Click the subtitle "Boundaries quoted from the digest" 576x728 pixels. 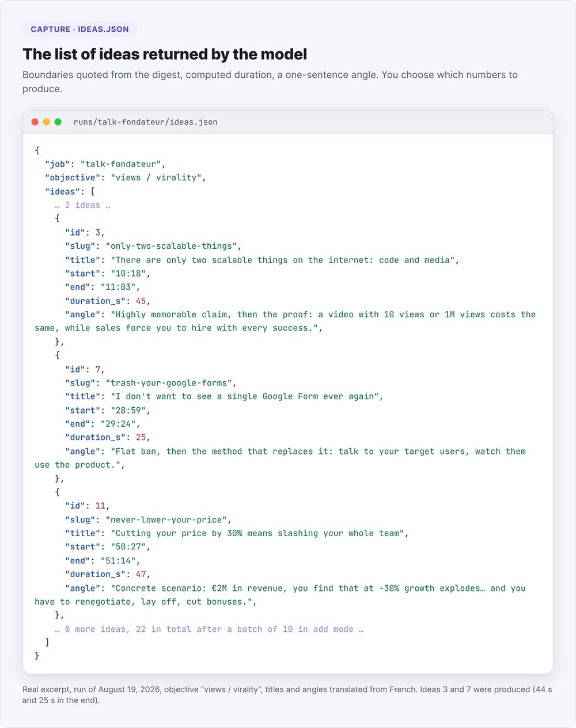(x=270, y=82)
